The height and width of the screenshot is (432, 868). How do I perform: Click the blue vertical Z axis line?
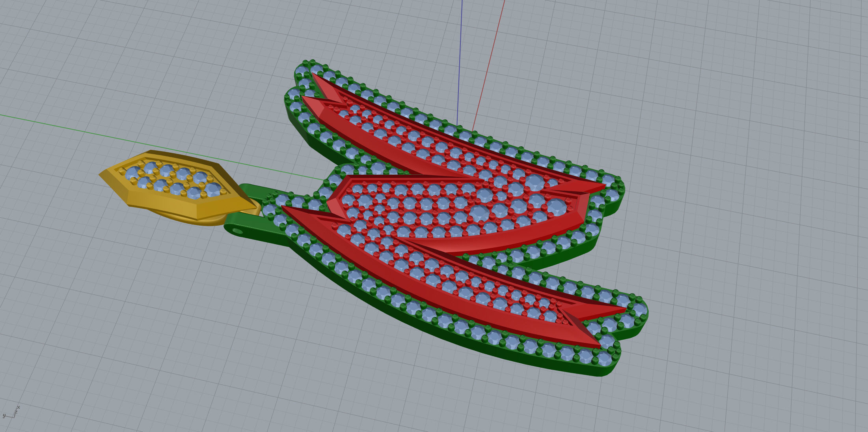coord(460,63)
